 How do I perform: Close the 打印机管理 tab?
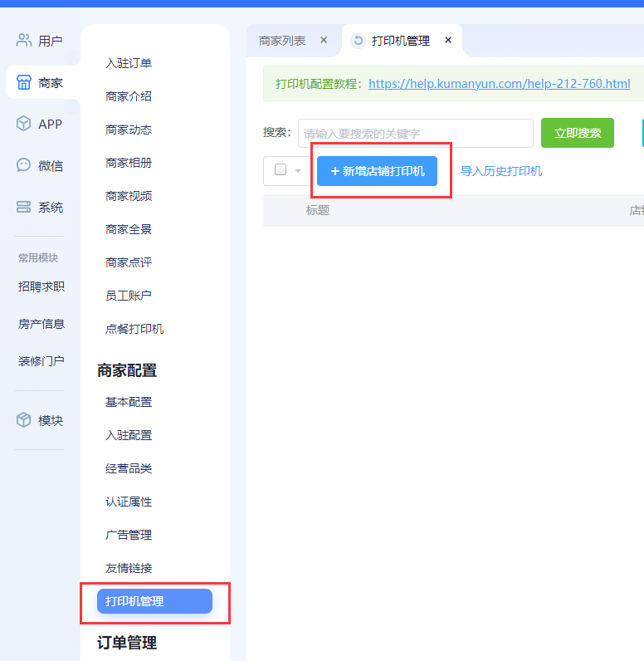pos(448,40)
